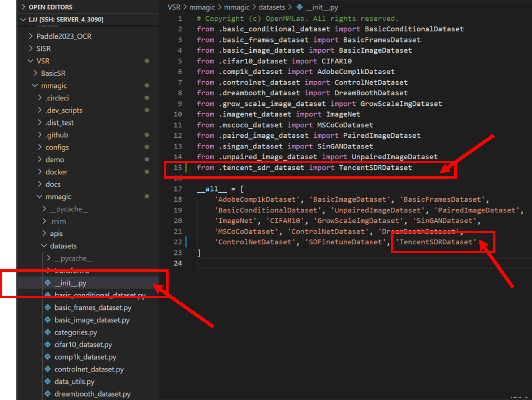Click Python icon beside controlnet_dataset.py
Viewport: 532px width, 400px height.
[x=48, y=369]
